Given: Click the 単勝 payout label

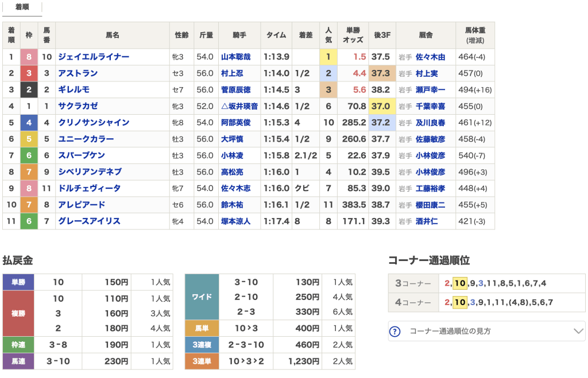Looking at the screenshot, I should click(18, 282).
